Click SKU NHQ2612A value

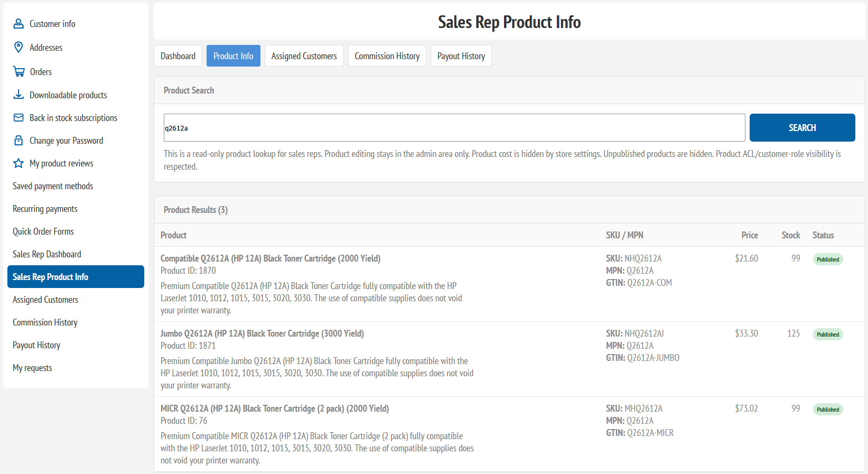[x=643, y=258]
